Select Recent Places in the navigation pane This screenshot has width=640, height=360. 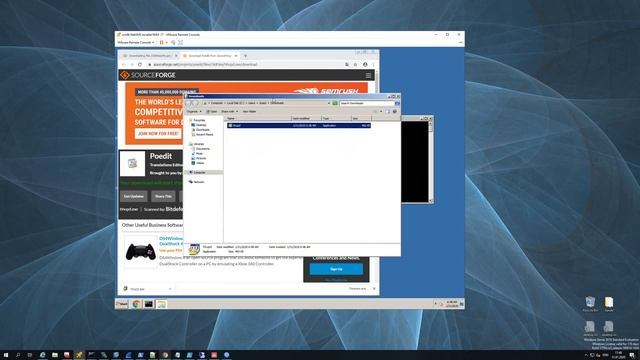(203, 134)
